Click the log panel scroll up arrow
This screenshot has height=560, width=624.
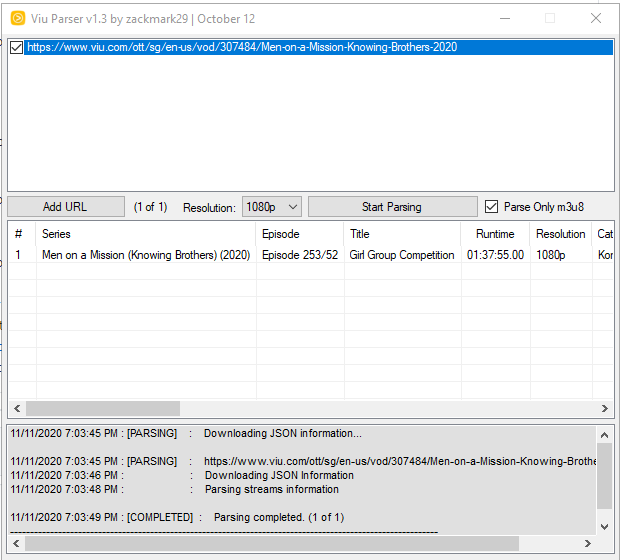point(604,435)
